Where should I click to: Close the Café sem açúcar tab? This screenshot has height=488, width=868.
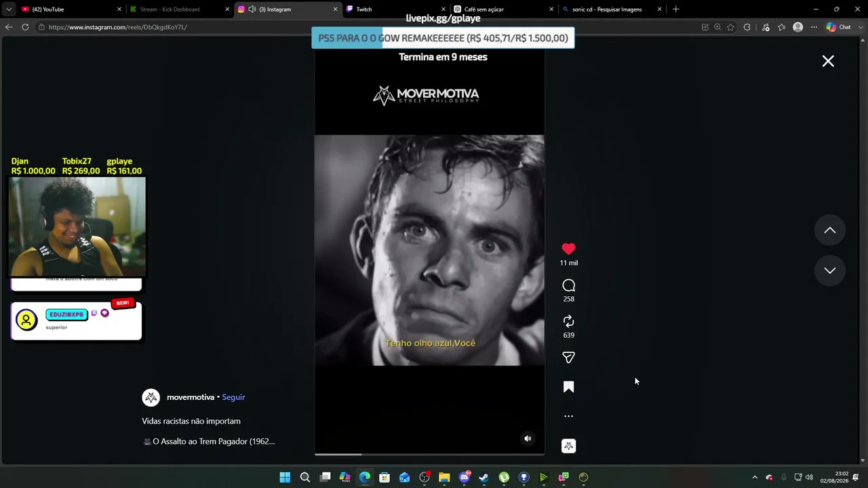tap(551, 9)
